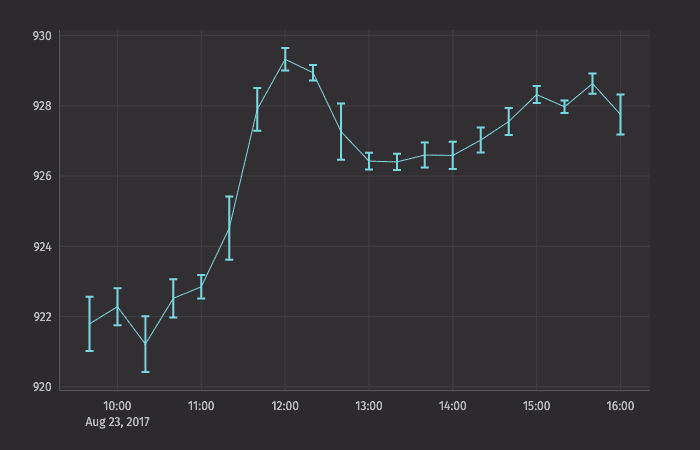Image resolution: width=700 pixels, height=450 pixels.
Task: Select the data point at 11:00
Action: click(x=201, y=287)
